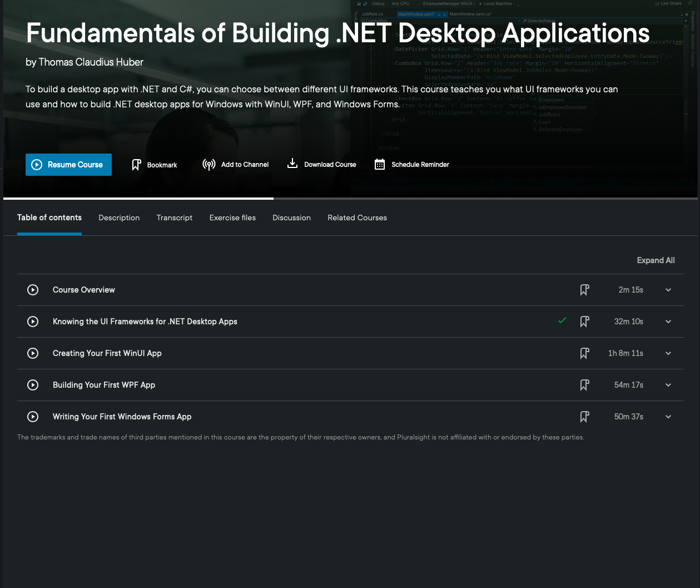The image size is (700, 588).
Task: Expand the Course Overview chevron
Action: pyautogui.click(x=668, y=290)
